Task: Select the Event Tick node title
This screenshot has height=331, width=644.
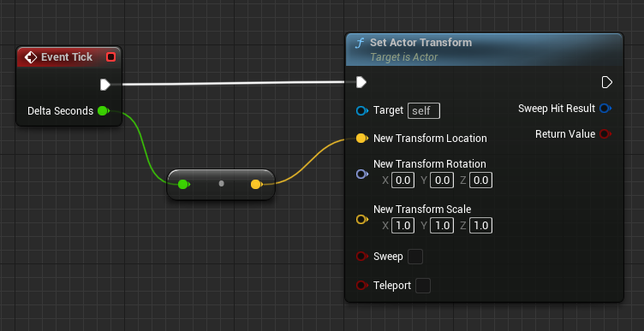Action: click(67, 57)
